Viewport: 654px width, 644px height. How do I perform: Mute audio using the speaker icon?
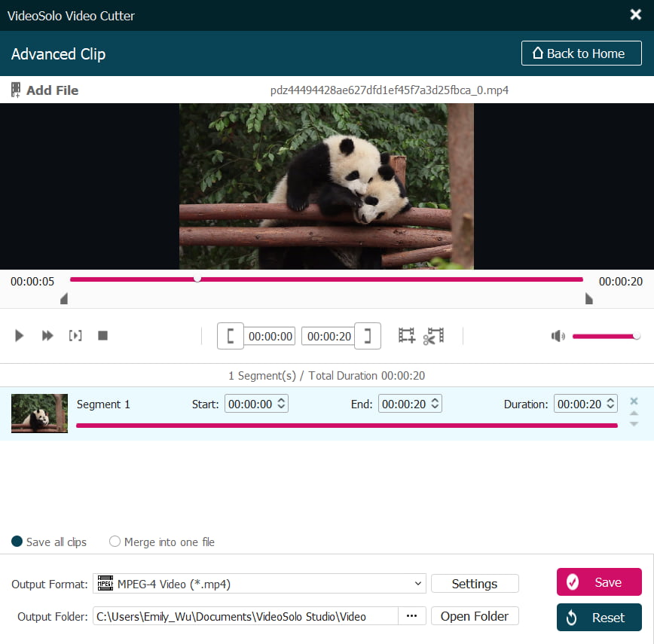click(x=558, y=336)
